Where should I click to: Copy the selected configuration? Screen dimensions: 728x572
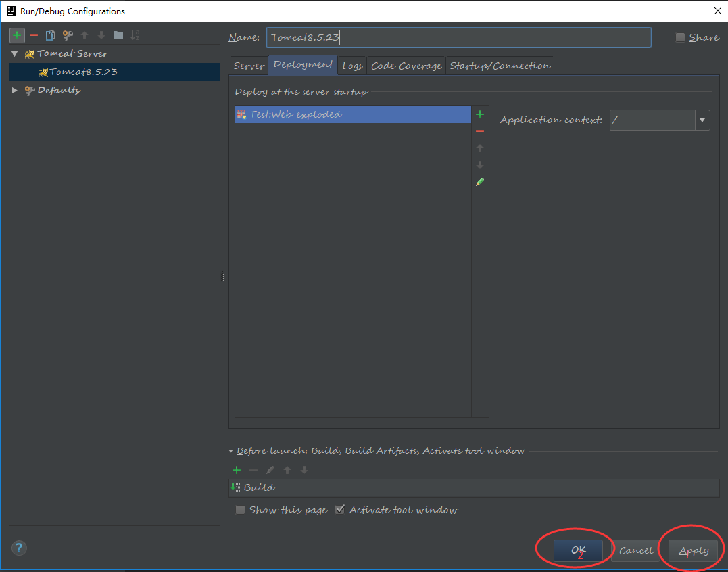pyautogui.click(x=50, y=35)
